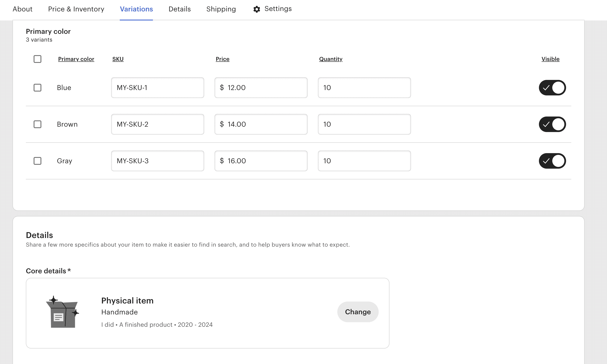Click the Change button for core details
The height and width of the screenshot is (364, 607).
tap(358, 312)
